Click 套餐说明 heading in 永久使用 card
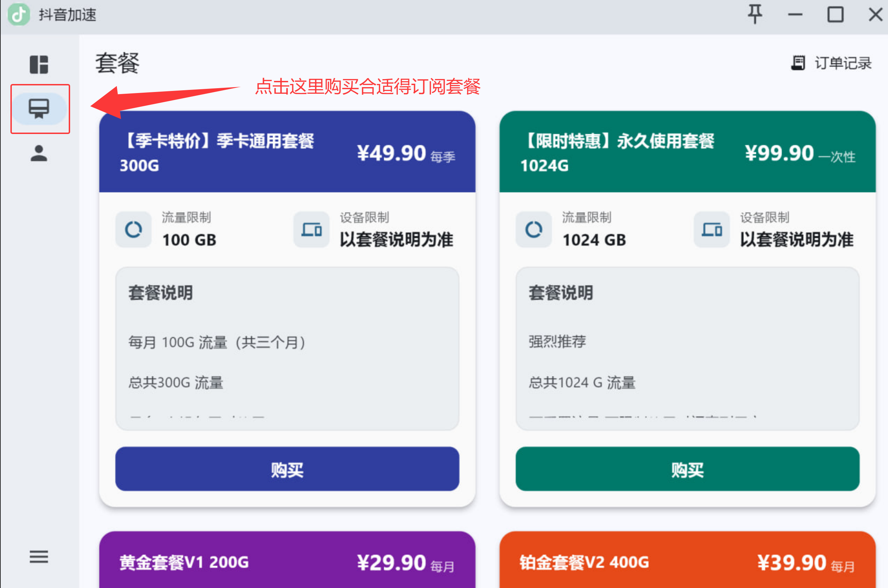 point(561,293)
